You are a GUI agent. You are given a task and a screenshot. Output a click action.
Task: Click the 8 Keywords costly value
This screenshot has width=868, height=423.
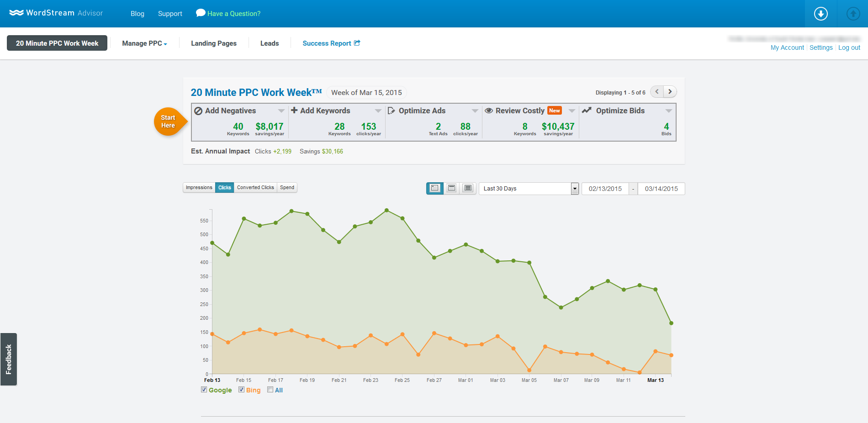pyautogui.click(x=525, y=129)
